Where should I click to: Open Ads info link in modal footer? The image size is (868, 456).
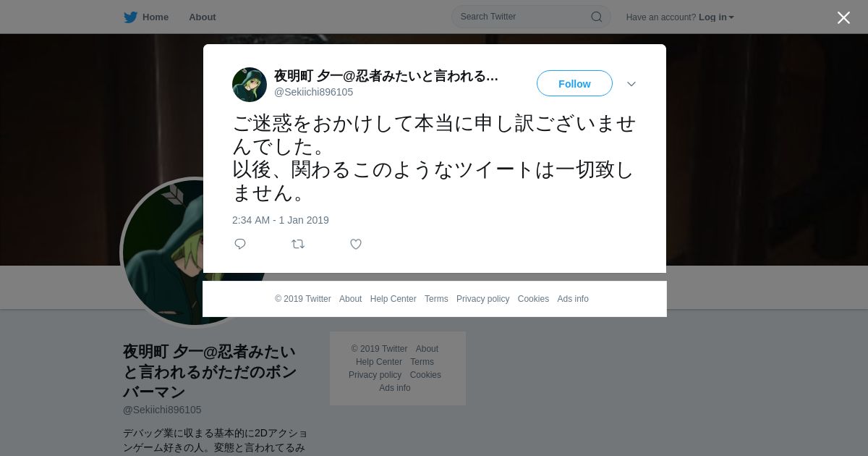(573, 299)
